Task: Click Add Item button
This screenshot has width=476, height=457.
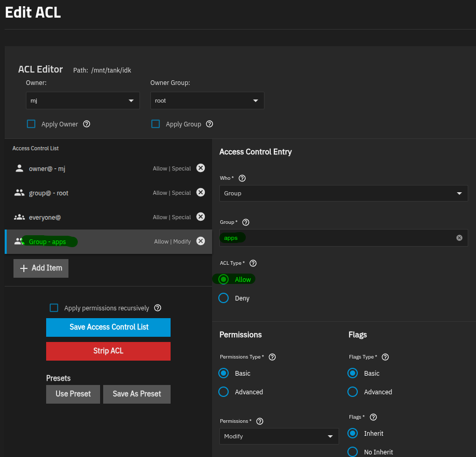Action: tap(41, 268)
